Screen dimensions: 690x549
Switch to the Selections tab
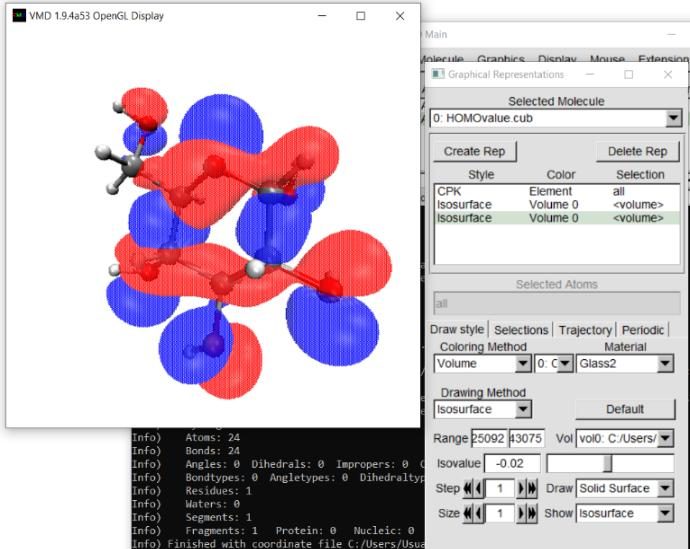521,330
